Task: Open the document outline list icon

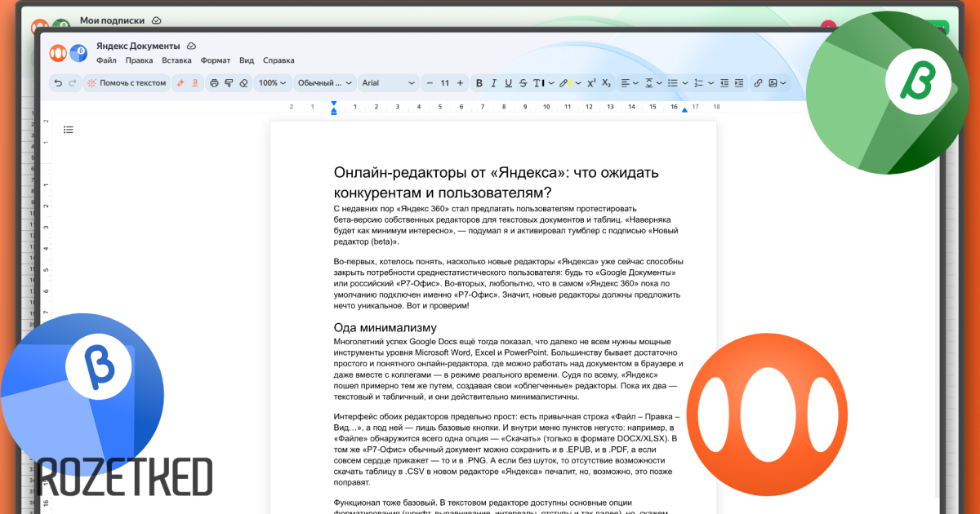Action: [69, 129]
